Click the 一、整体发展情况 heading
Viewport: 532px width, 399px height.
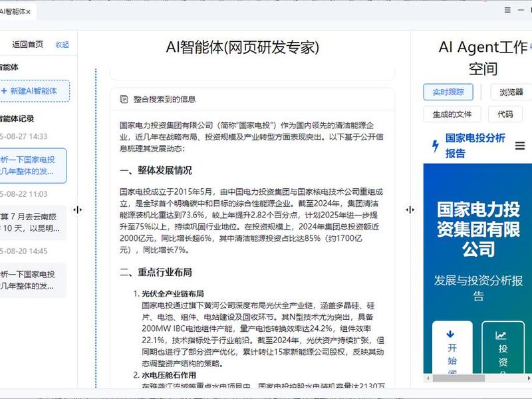click(156, 170)
